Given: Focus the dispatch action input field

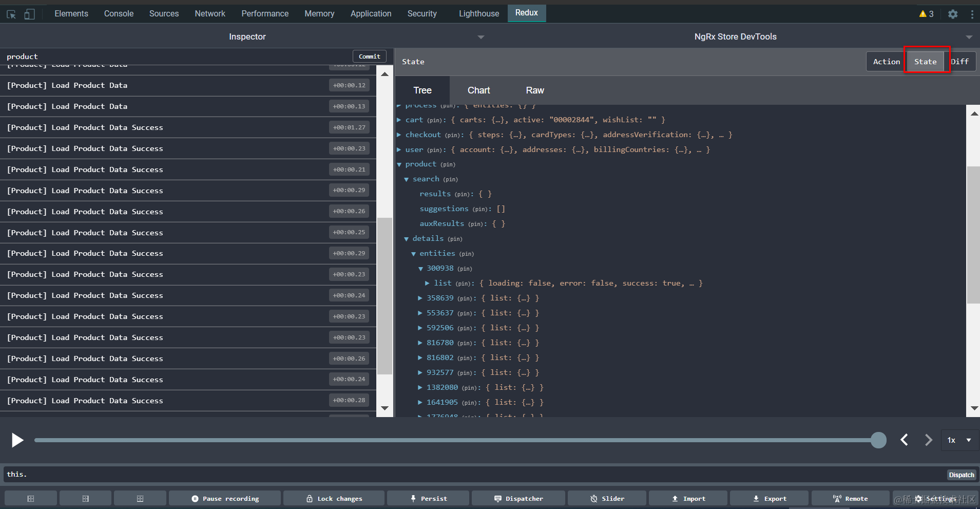Looking at the screenshot, I should (x=475, y=475).
